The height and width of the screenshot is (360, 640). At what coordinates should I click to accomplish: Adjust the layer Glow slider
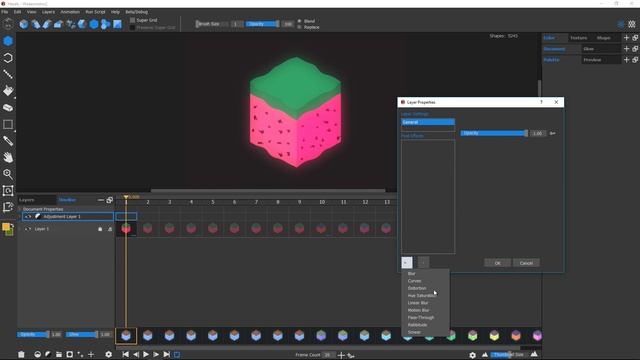click(x=82, y=334)
